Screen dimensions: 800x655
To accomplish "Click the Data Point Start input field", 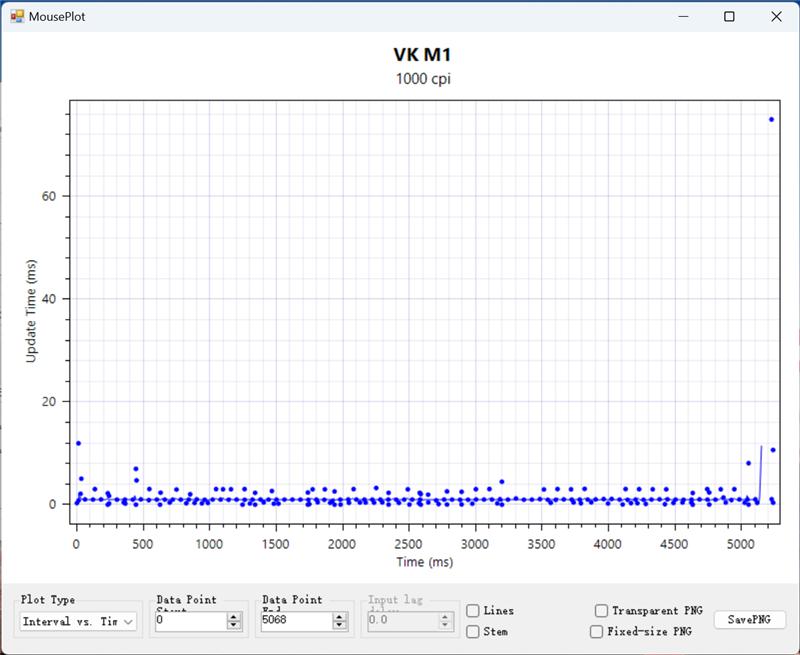I will (x=190, y=621).
